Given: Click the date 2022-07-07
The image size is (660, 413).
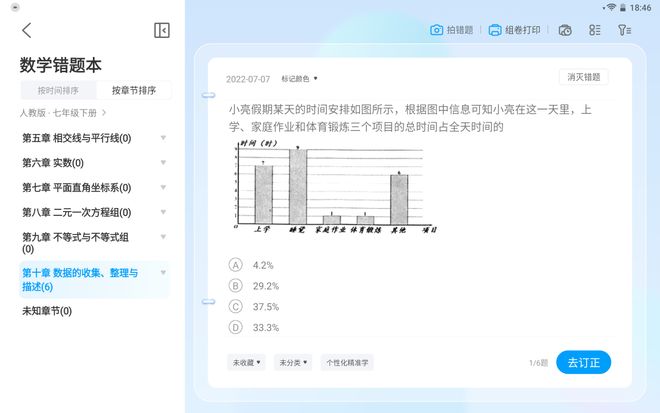Looking at the screenshot, I should (x=248, y=79).
